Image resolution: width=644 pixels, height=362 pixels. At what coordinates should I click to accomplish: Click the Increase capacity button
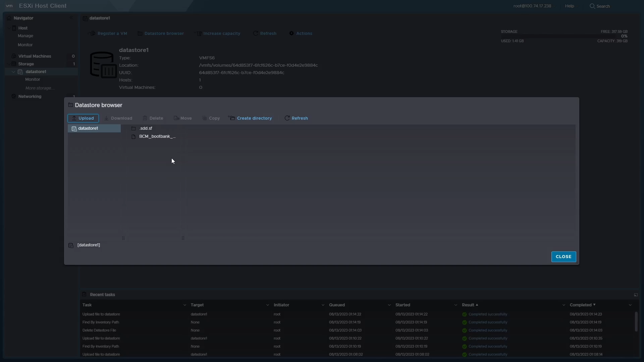point(218,33)
